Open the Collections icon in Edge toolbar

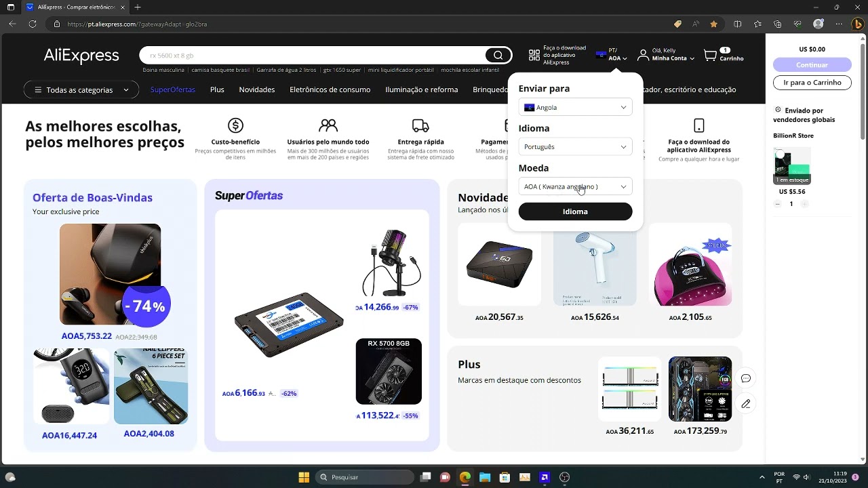[778, 24]
